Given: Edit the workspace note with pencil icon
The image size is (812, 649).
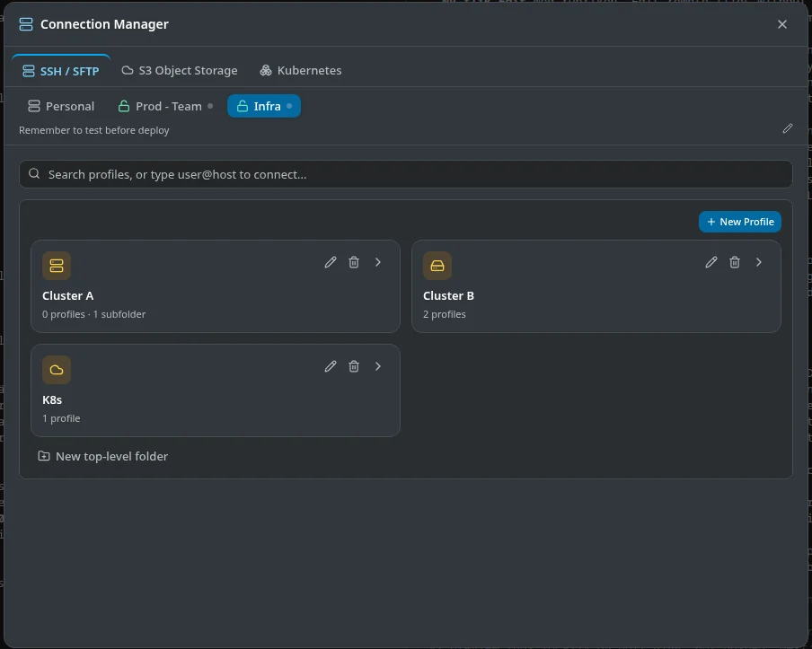Looking at the screenshot, I should (x=788, y=128).
